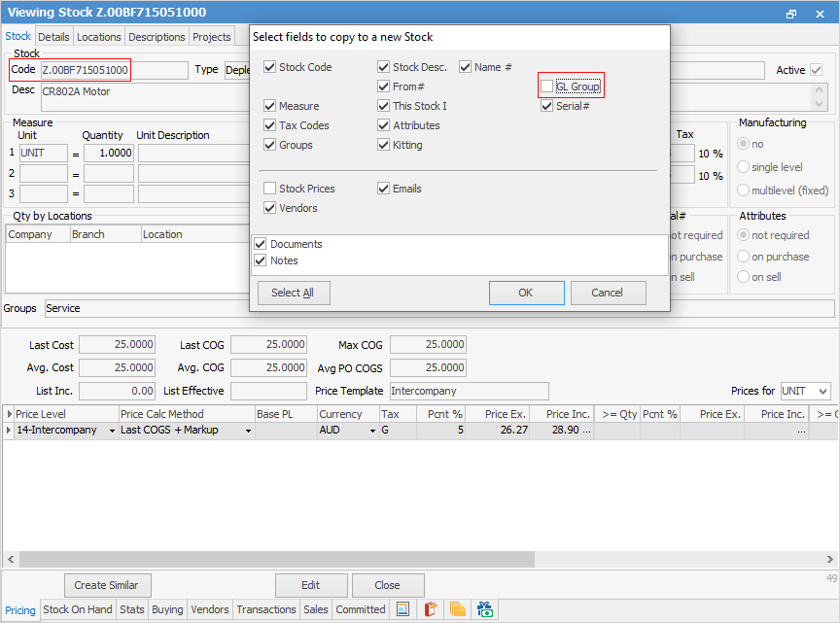Switch to the Stock On Hand tab
Viewport: 840px width, 623px height.
pos(78,610)
